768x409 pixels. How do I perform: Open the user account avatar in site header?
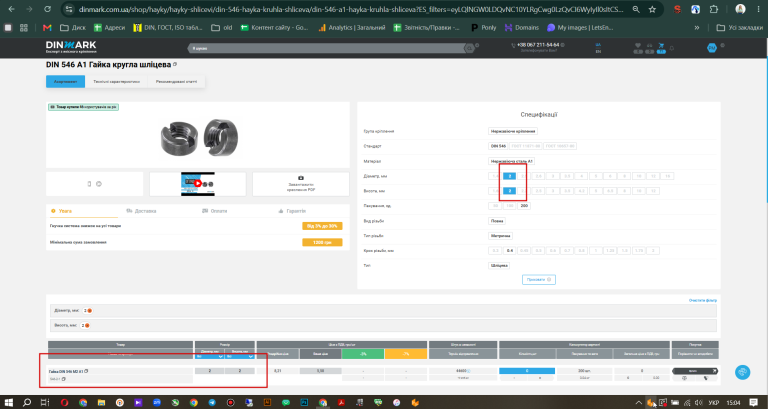712,48
